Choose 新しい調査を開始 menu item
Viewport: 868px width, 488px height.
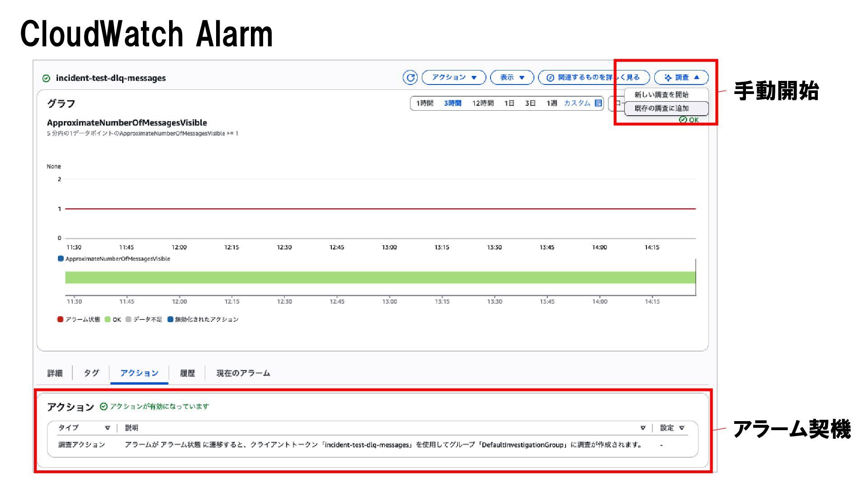point(661,95)
